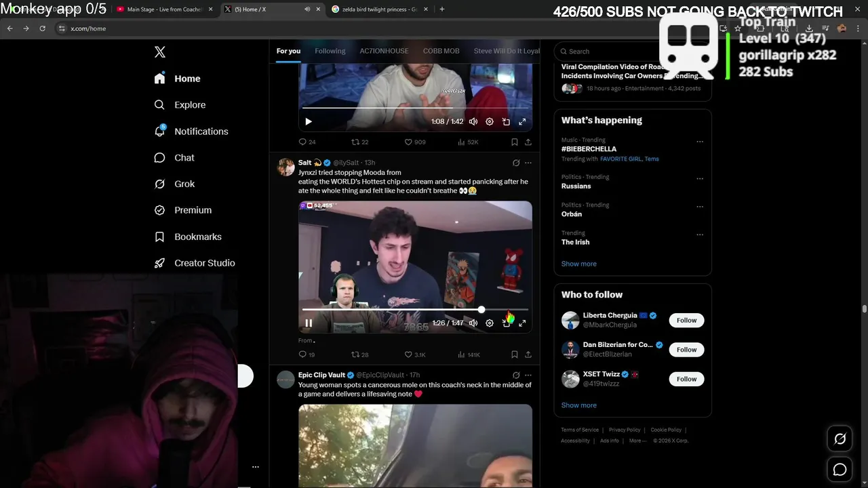Switch to the AC7IONHOUSE tab

(x=384, y=51)
